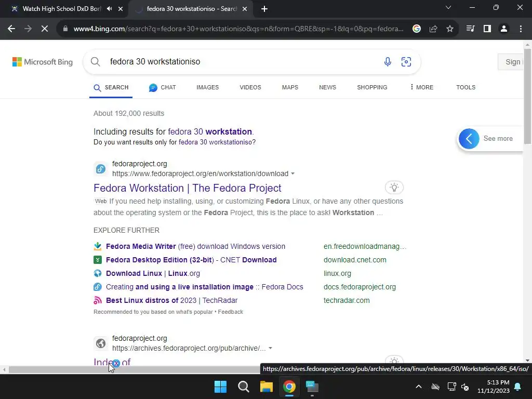Click the Google extension icon in toolbar
The image size is (532, 399).
pyautogui.click(x=417, y=29)
